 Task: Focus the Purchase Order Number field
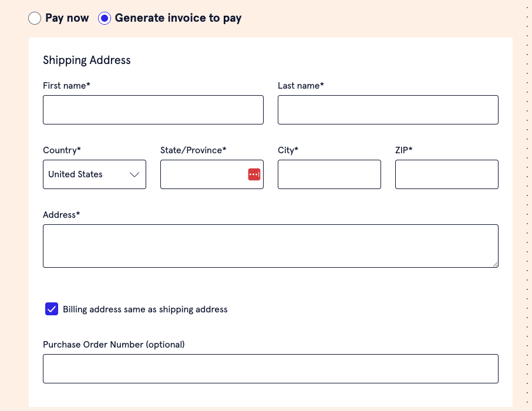270,369
